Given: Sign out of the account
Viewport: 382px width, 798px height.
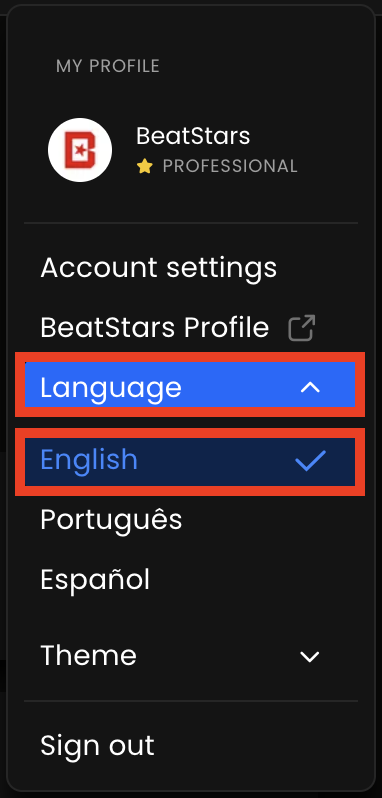Looking at the screenshot, I should coord(97,746).
